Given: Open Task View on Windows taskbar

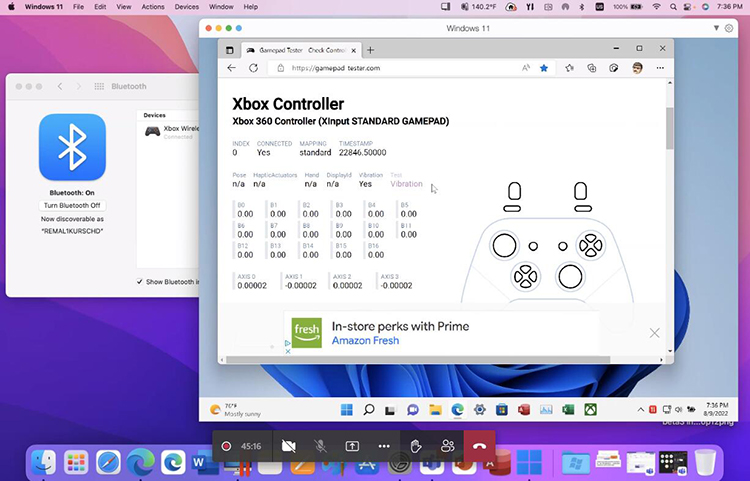Looking at the screenshot, I should (390, 410).
